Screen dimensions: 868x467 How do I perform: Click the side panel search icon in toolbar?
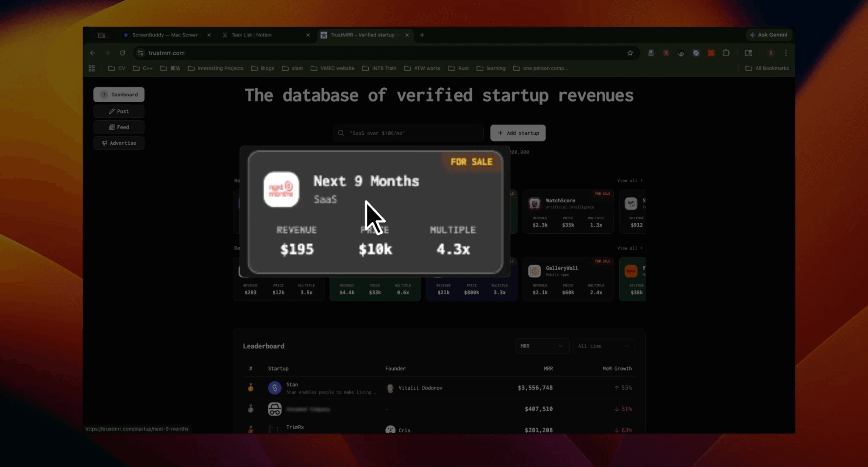[748, 53]
